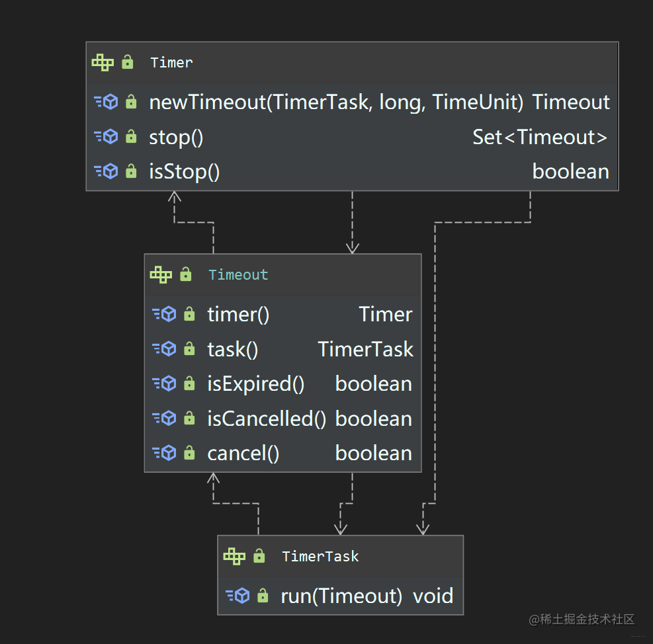653x644 pixels.
Task: Click the method icon beside cancel()
Action: [x=165, y=453]
